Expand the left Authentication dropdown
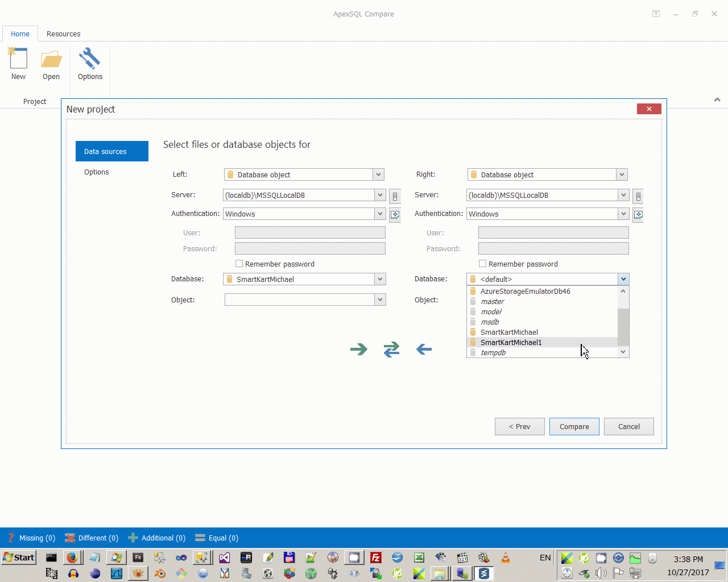728x582 pixels. pos(380,214)
